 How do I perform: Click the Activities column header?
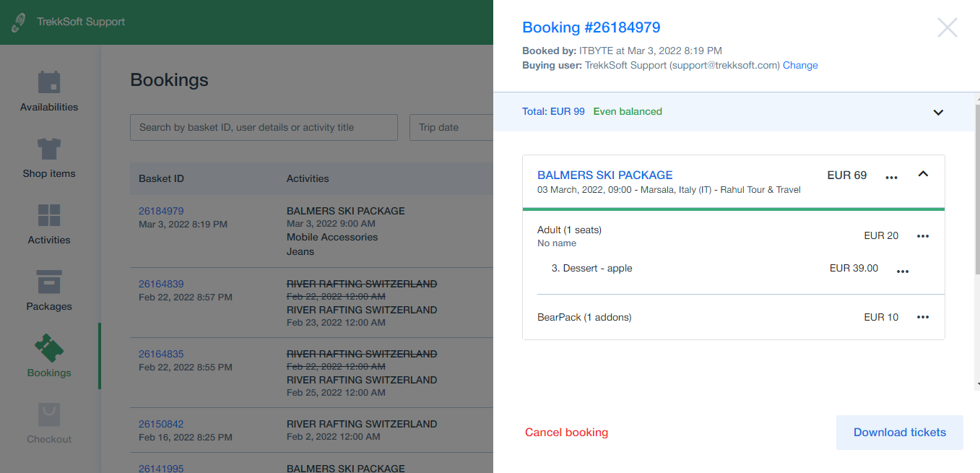pos(308,178)
